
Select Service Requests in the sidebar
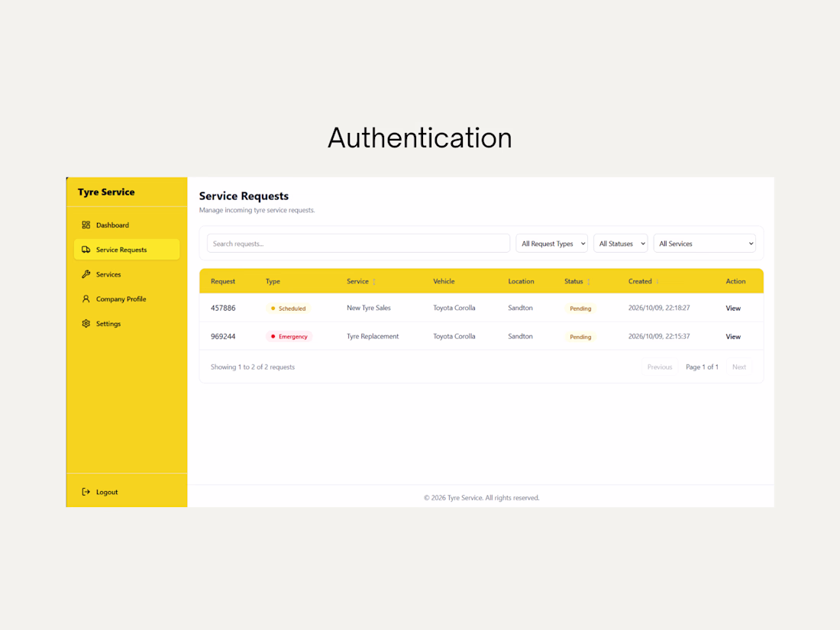point(127,250)
